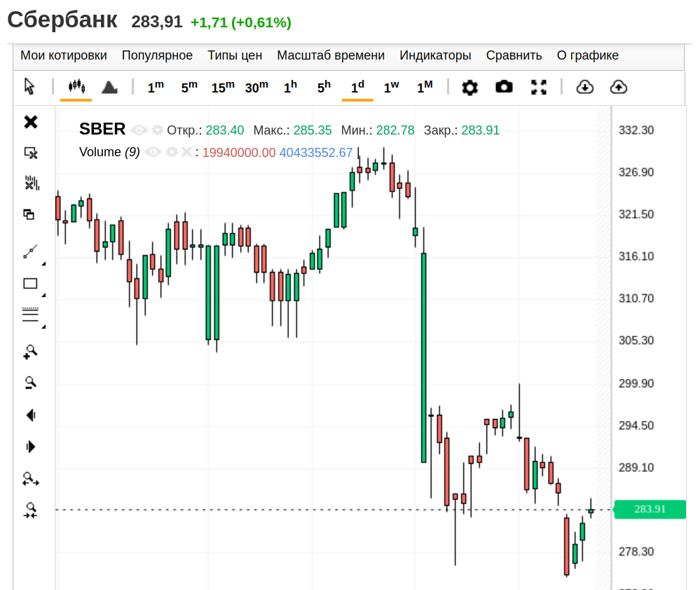The height and width of the screenshot is (590, 700).
Task: Click the overlapping squares icon
Action: click(29, 214)
